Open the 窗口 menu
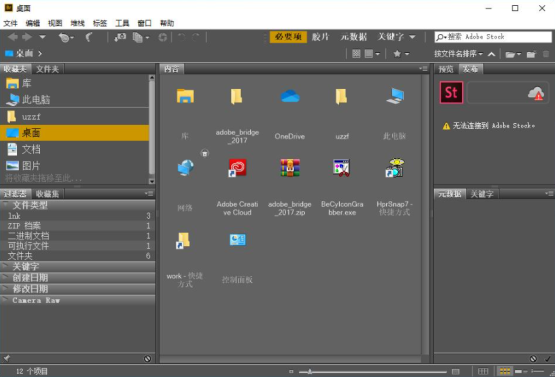Screen dimensions: 555x377 click(x=144, y=23)
